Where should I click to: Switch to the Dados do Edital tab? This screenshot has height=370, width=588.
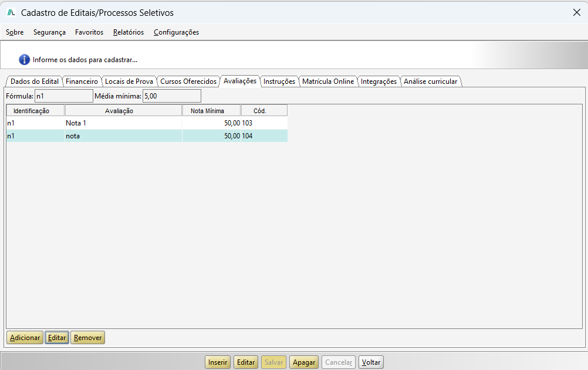35,82
